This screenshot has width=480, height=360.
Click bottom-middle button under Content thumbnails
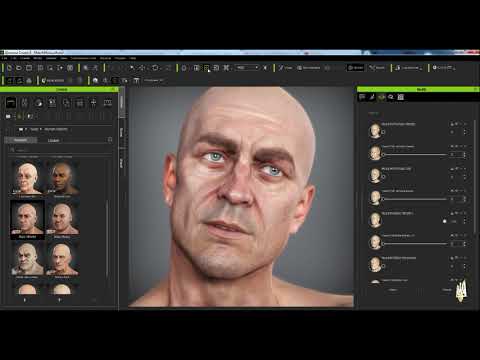pos(59,300)
